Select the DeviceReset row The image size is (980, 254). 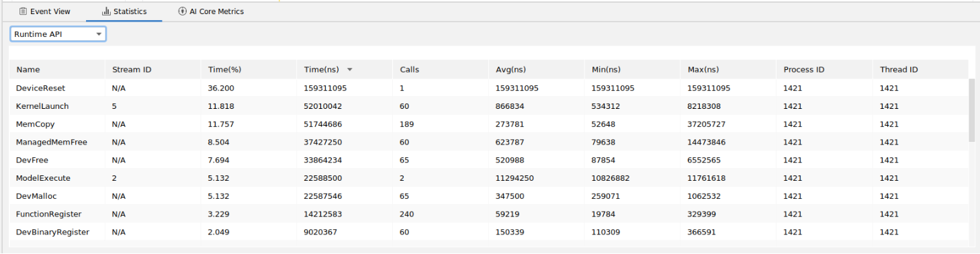pos(489,88)
